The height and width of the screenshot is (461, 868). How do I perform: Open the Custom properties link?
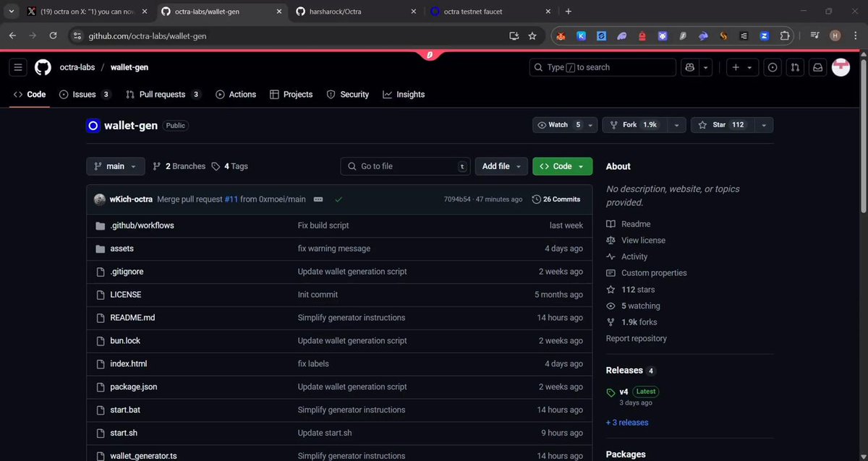tap(647, 273)
